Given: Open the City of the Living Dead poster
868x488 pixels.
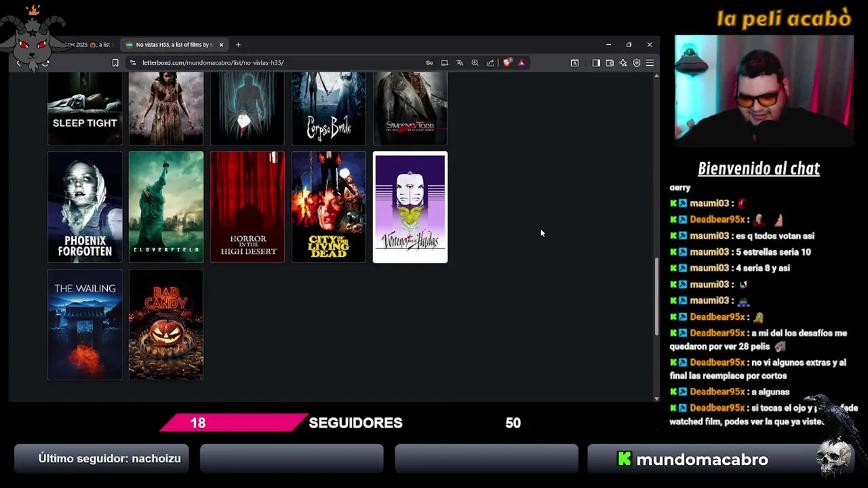Looking at the screenshot, I should (x=329, y=207).
